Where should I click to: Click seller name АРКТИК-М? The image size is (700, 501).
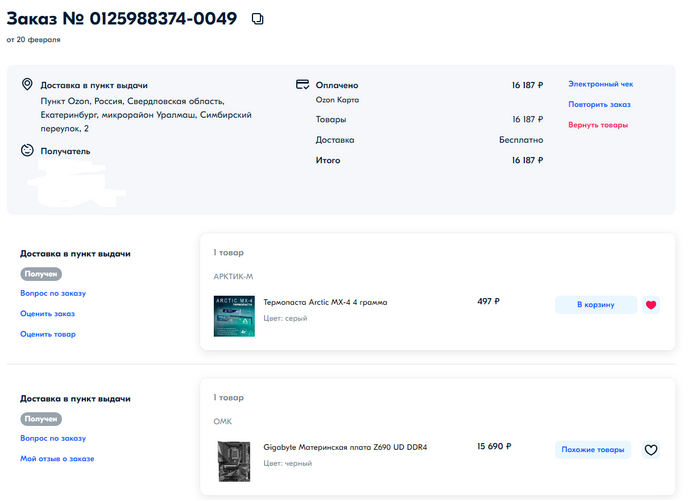coord(233,277)
